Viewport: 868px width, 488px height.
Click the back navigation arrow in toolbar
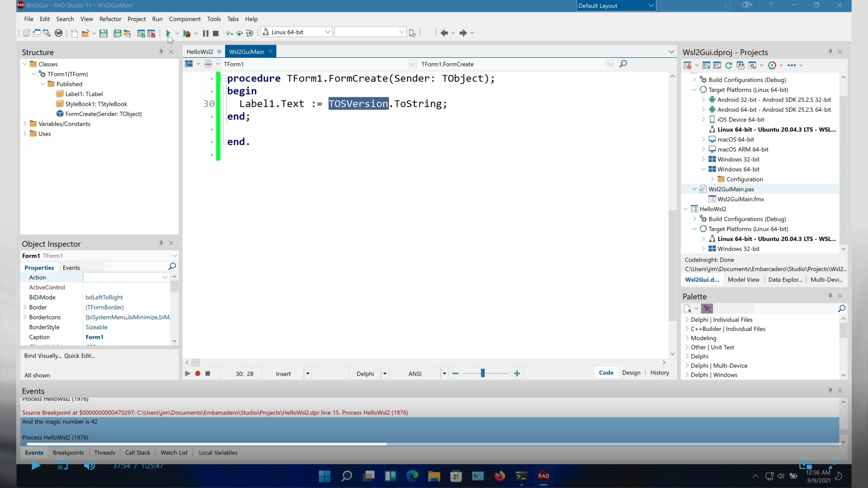pos(444,33)
